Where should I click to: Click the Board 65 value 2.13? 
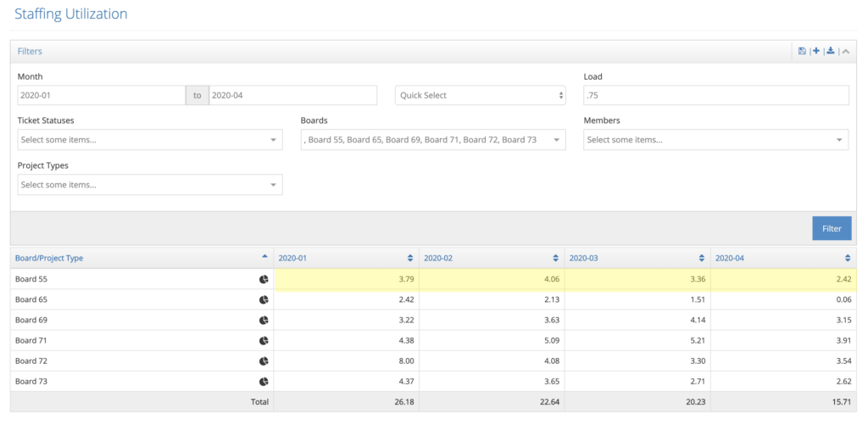click(x=551, y=299)
